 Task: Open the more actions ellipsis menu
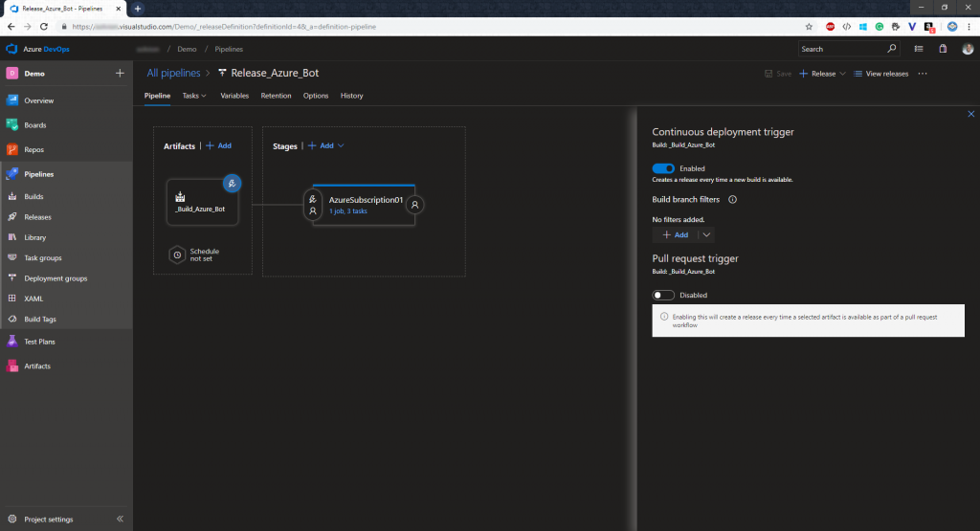[923, 74]
